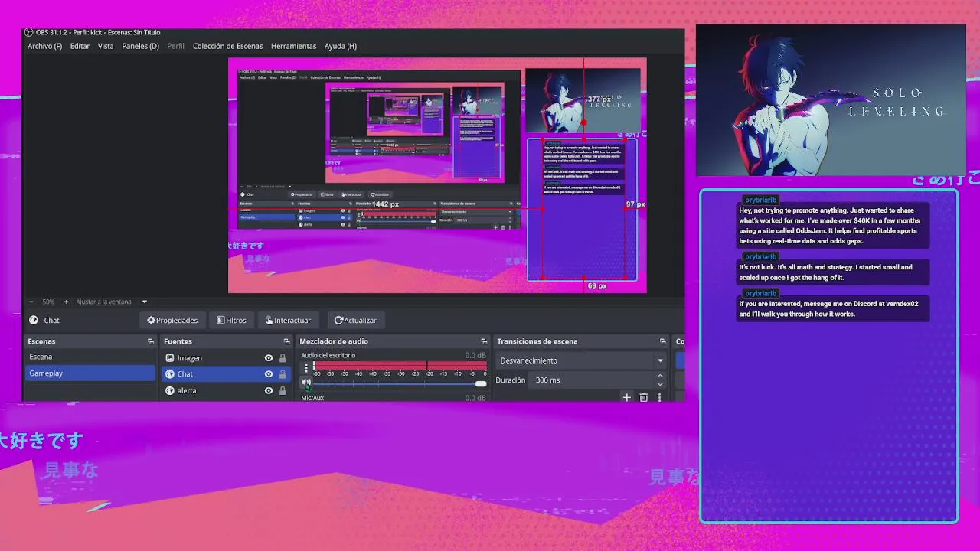Click the Audio del escritorio level meter
This screenshot has width=980, height=551.
tap(400, 365)
